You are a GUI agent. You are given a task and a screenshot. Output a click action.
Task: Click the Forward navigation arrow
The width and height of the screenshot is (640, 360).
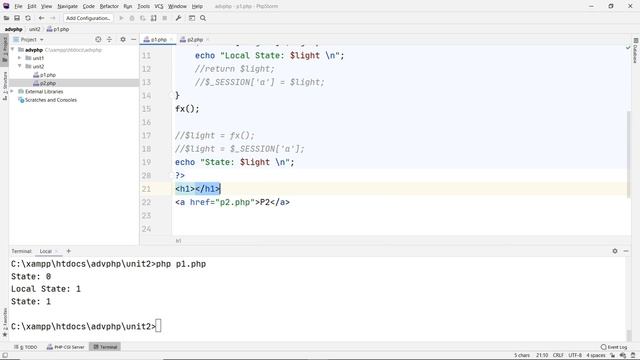click(x=52, y=18)
